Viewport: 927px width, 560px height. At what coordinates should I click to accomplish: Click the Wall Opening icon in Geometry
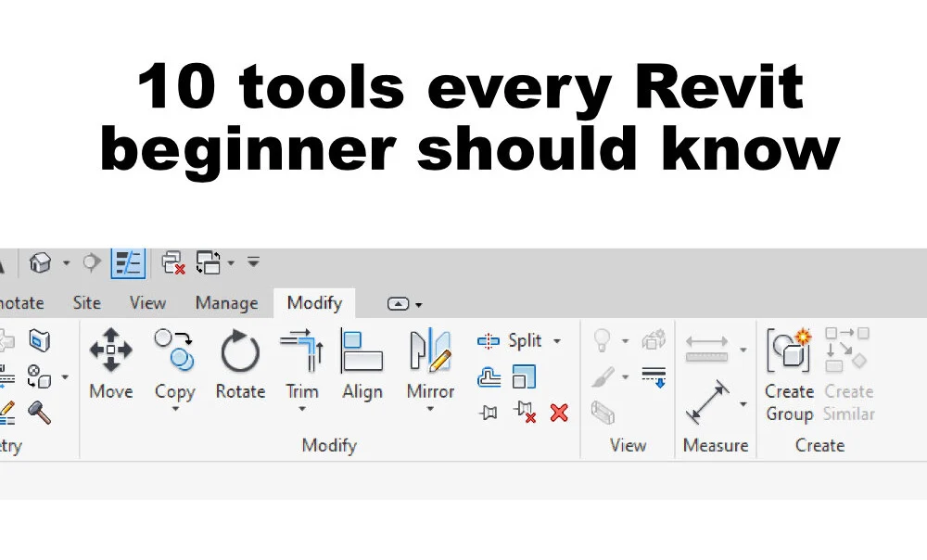pyautogui.click(x=40, y=340)
